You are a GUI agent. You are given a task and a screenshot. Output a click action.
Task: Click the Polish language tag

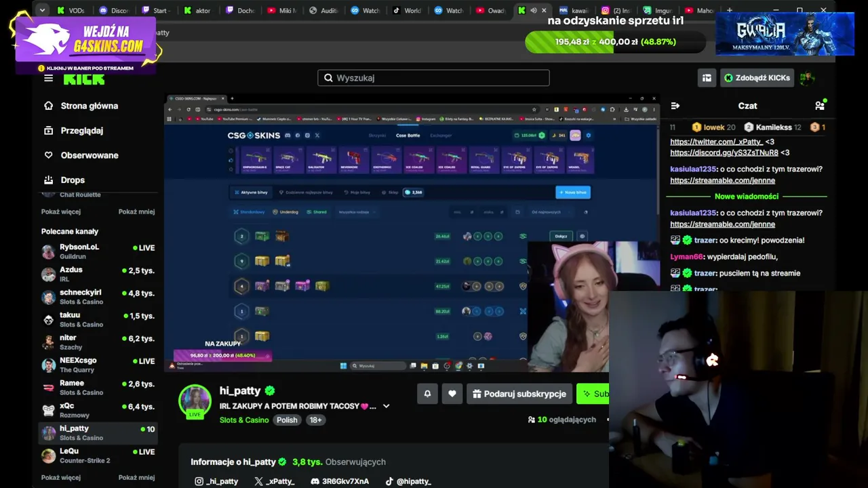coord(287,420)
